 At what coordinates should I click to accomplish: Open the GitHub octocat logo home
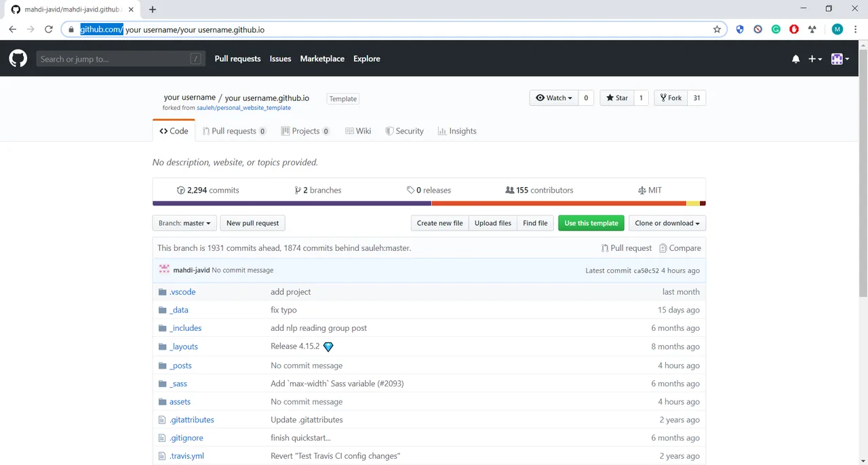(18, 59)
